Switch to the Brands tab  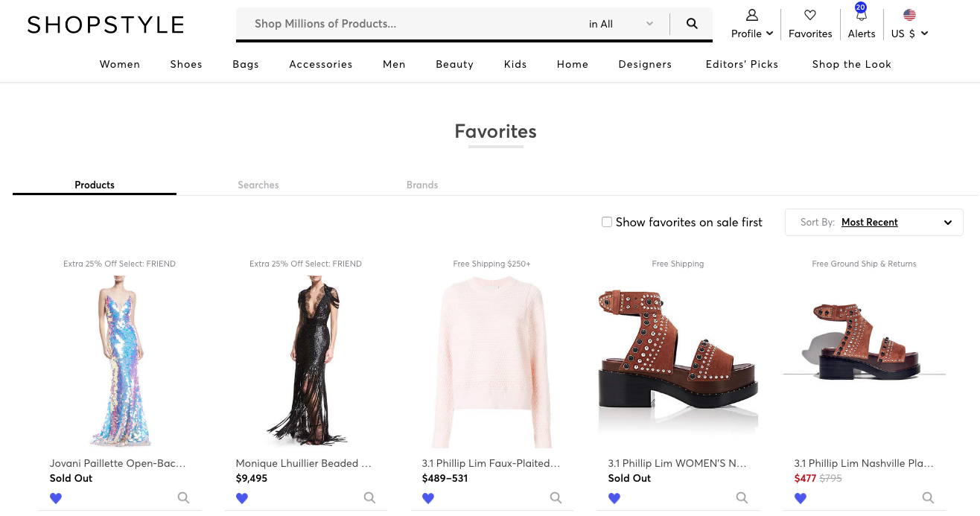tap(422, 185)
